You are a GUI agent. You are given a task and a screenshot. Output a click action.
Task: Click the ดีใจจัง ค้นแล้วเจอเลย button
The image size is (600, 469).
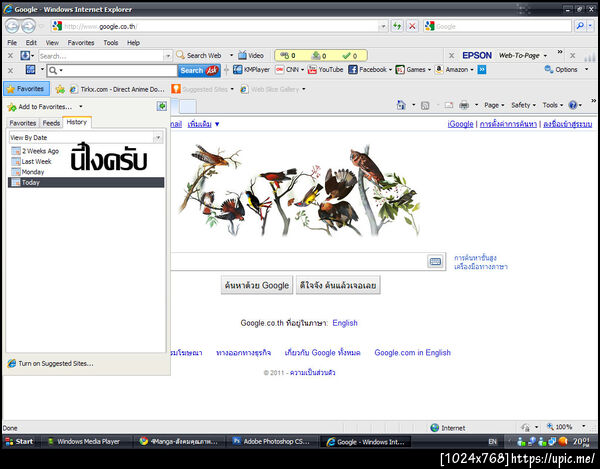coord(338,285)
